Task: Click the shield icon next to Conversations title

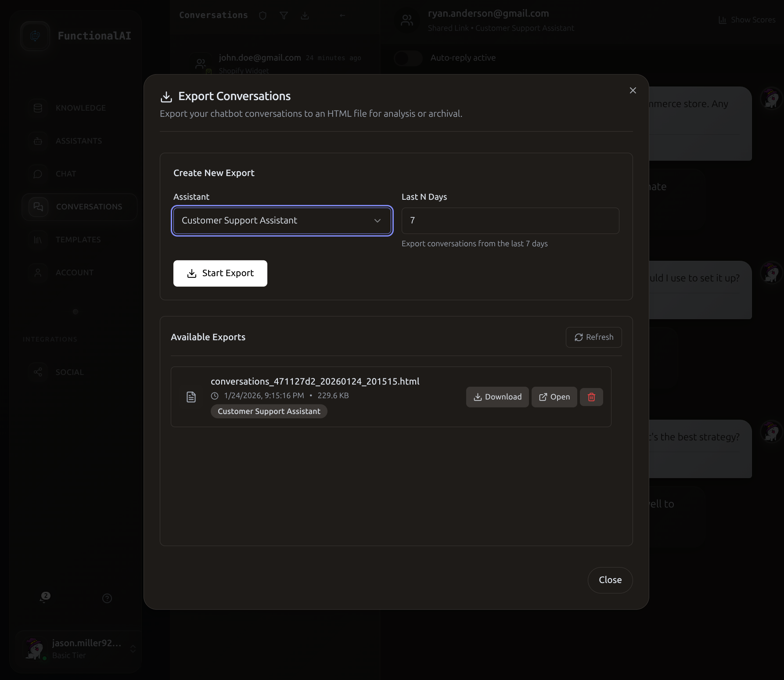Action: (263, 15)
